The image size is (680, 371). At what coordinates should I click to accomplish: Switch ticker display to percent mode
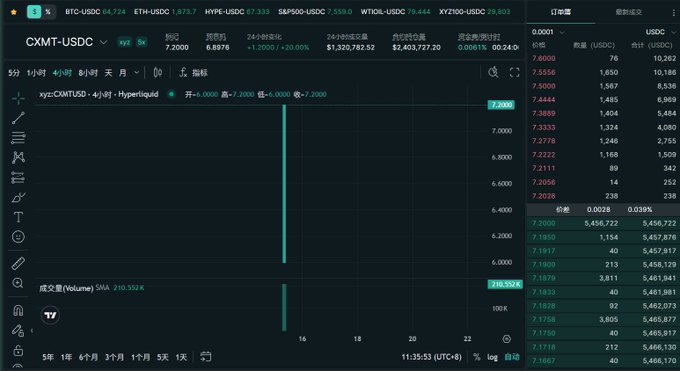48,12
